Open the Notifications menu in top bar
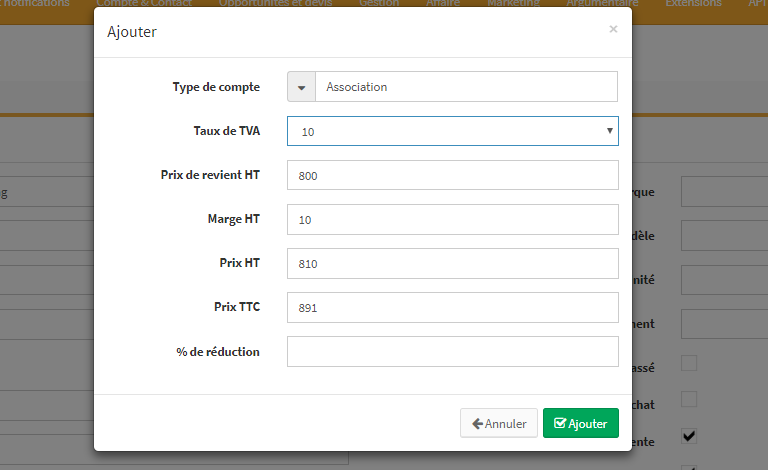Screen dimensions: 768x470 click(35, 3)
